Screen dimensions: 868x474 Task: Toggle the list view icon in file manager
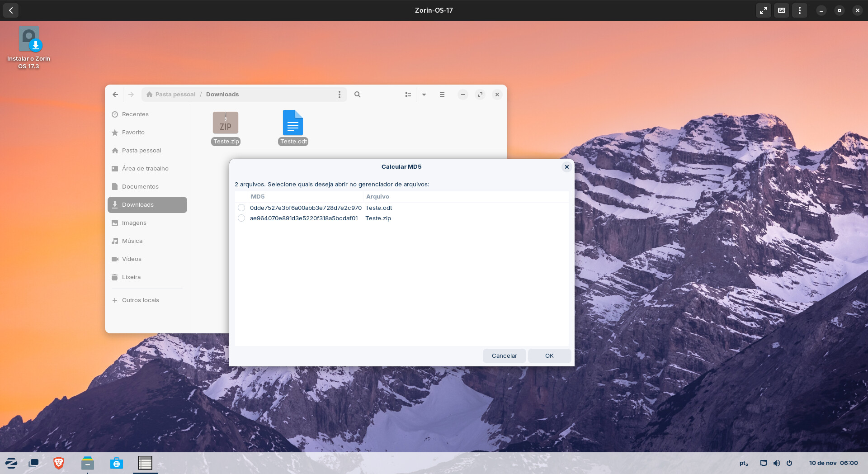tap(408, 95)
